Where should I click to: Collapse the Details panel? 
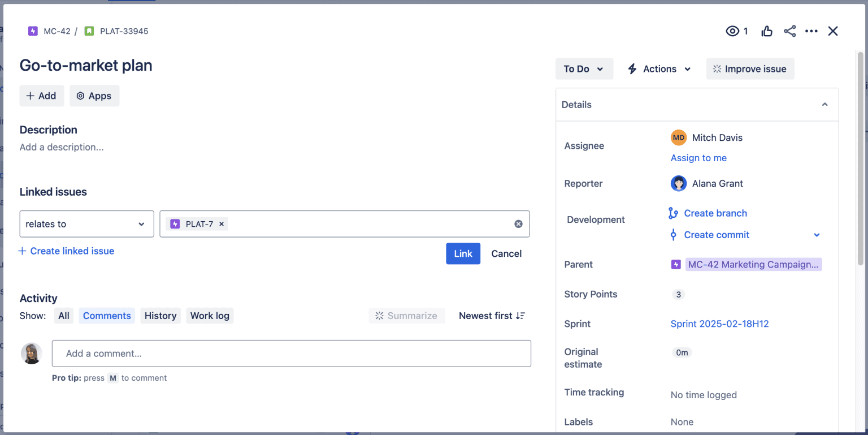tap(824, 105)
